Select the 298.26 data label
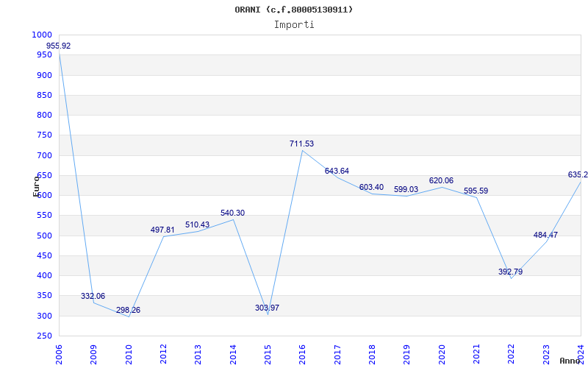Image resolution: width=588 pixels, height=368 pixels. [128, 310]
